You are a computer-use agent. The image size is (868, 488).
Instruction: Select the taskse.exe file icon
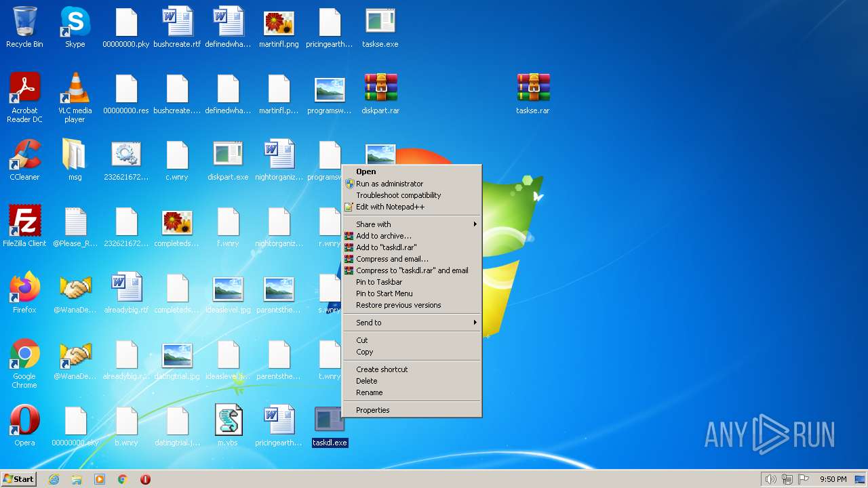(x=380, y=27)
